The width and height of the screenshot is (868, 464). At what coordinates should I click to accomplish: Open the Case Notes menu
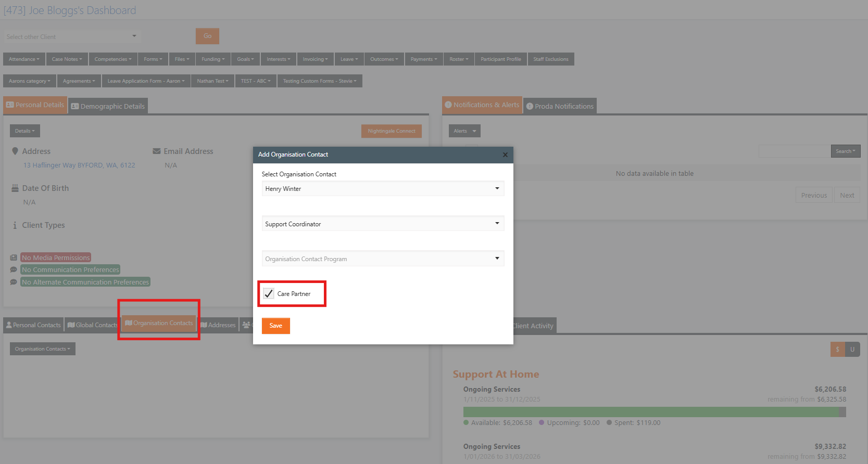point(67,59)
